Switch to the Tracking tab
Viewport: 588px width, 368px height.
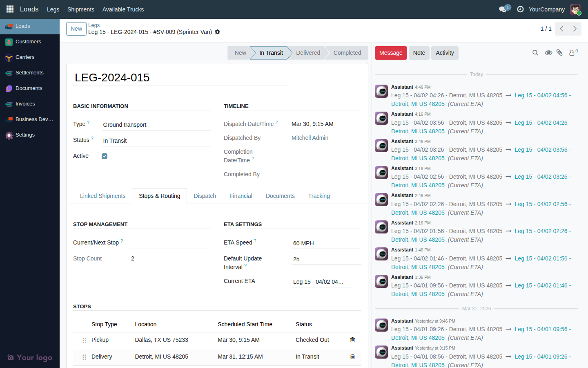[319, 196]
